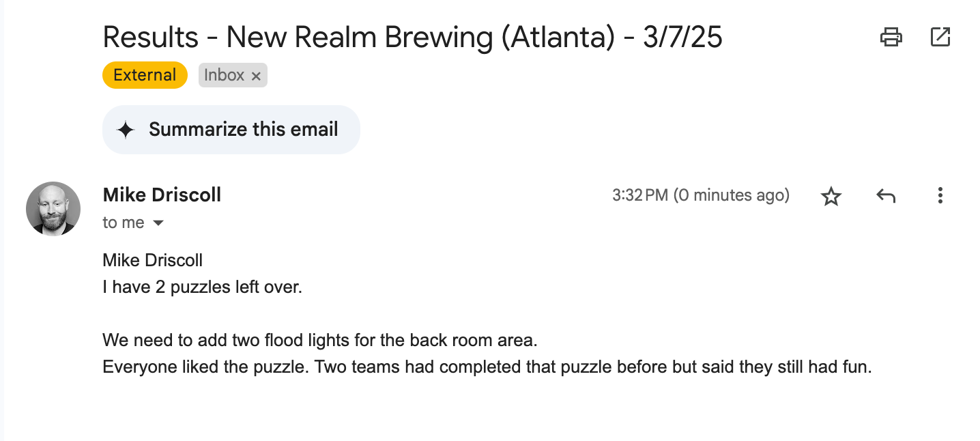This screenshot has height=441, width=980.
Task: Click the sentence about two flood lights
Action: 325,340
